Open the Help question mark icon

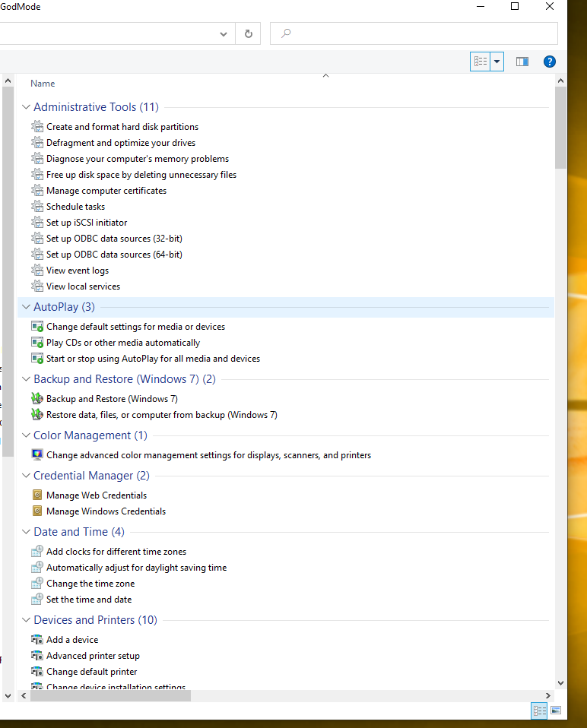pyautogui.click(x=550, y=62)
